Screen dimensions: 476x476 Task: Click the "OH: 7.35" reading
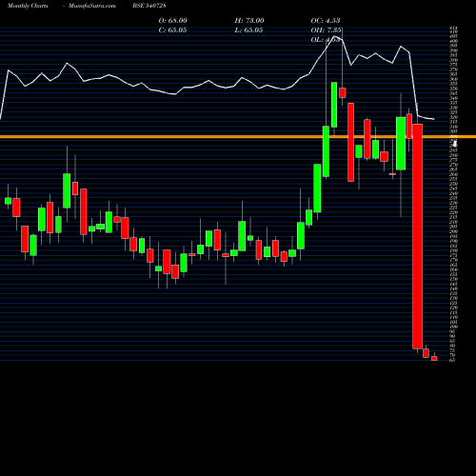326,30
